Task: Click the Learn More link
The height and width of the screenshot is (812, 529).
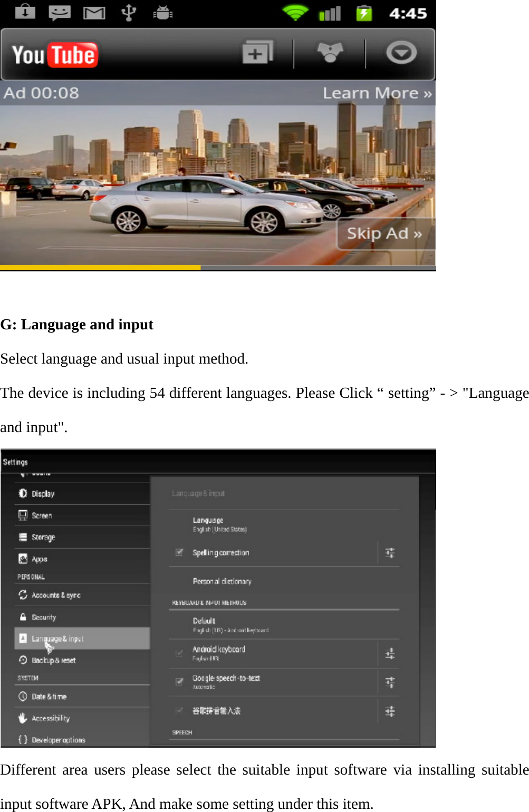Action: point(376,92)
